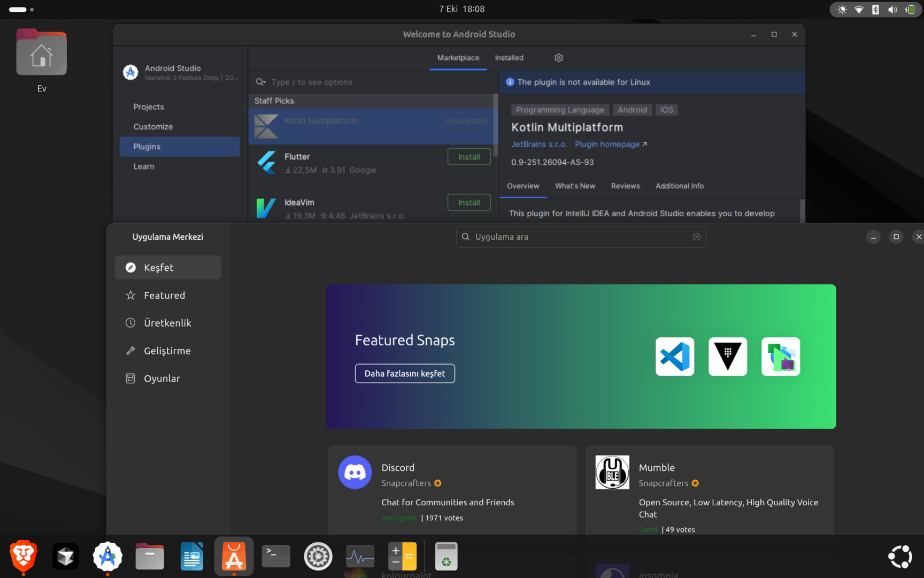Select Featured in Uygulama Merkezi sidebar
This screenshot has width=924, height=578.
point(168,295)
